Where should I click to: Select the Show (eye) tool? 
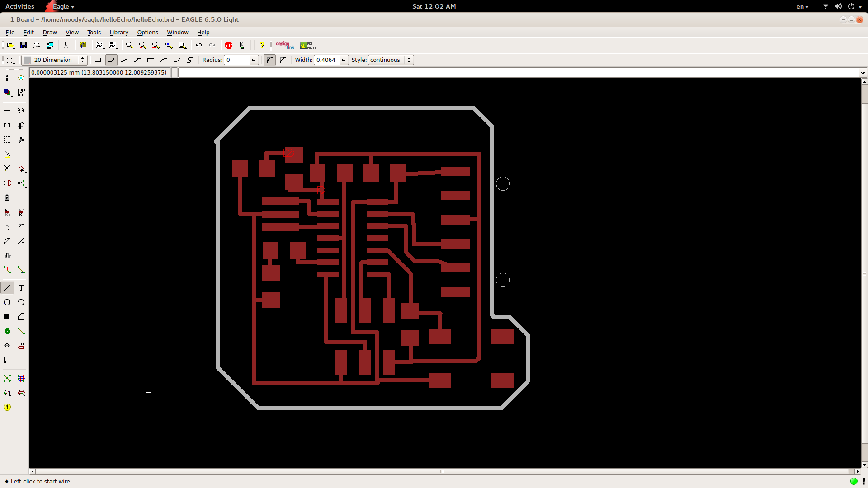pyautogui.click(x=21, y=78)
